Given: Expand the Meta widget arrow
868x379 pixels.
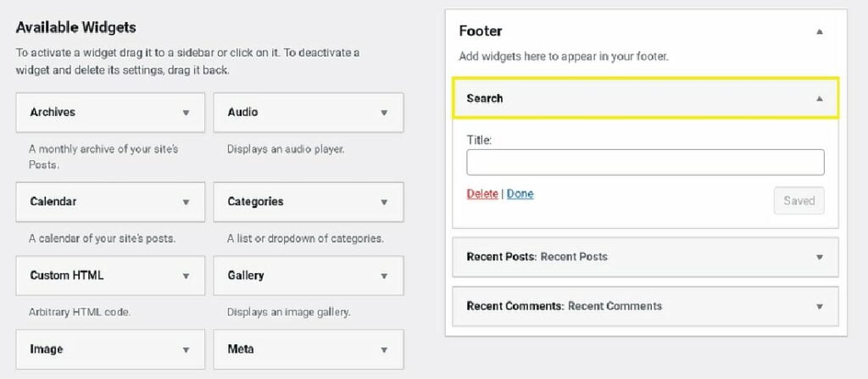Looking at the screenshot, I should pyautogui.click(x=384, y=349).
